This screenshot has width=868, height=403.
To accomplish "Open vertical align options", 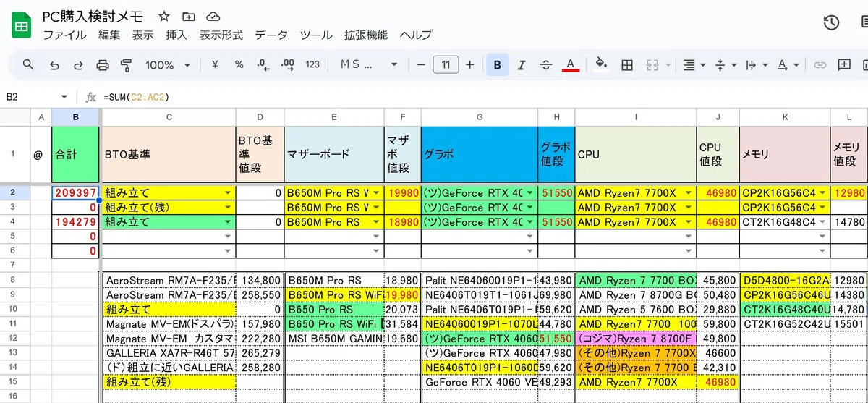I will pos(725,65).
